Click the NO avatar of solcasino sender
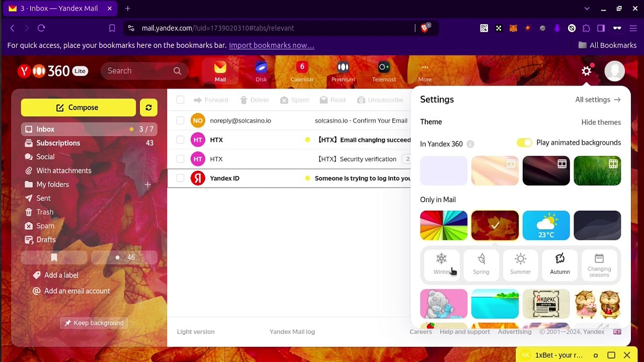Image resolution: width=644 pixels, height=362 pixels. tap(198, 121)
